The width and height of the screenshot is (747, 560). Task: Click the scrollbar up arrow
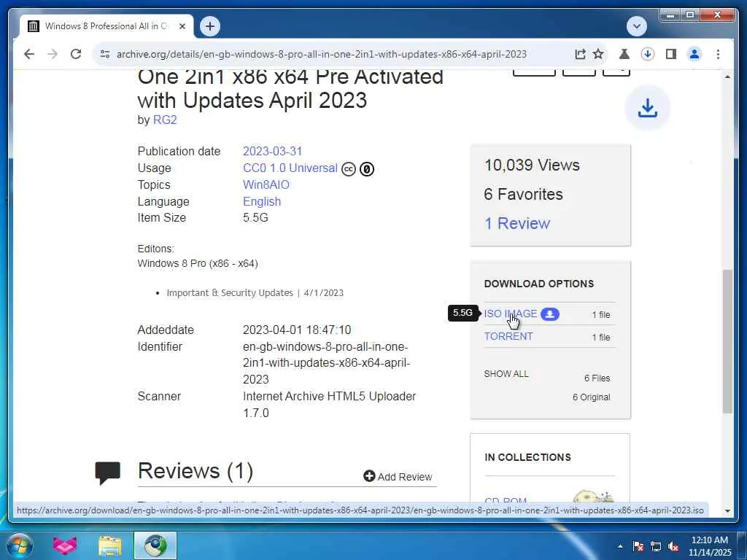click(727, 77)
